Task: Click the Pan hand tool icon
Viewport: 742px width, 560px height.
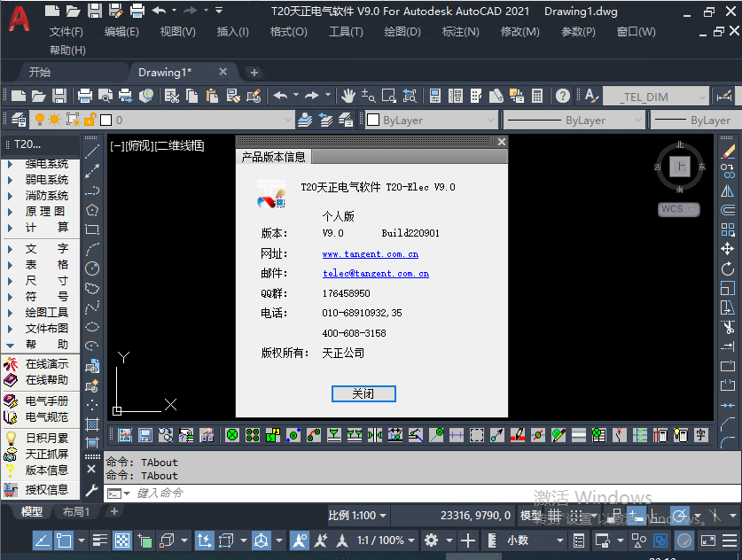Action: pos(348,96)
